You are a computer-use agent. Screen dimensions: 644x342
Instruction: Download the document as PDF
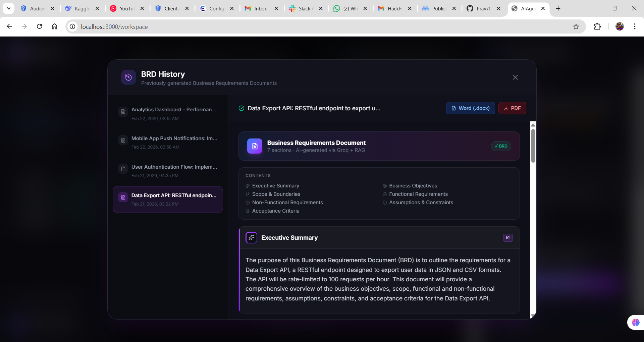(512, 108)
